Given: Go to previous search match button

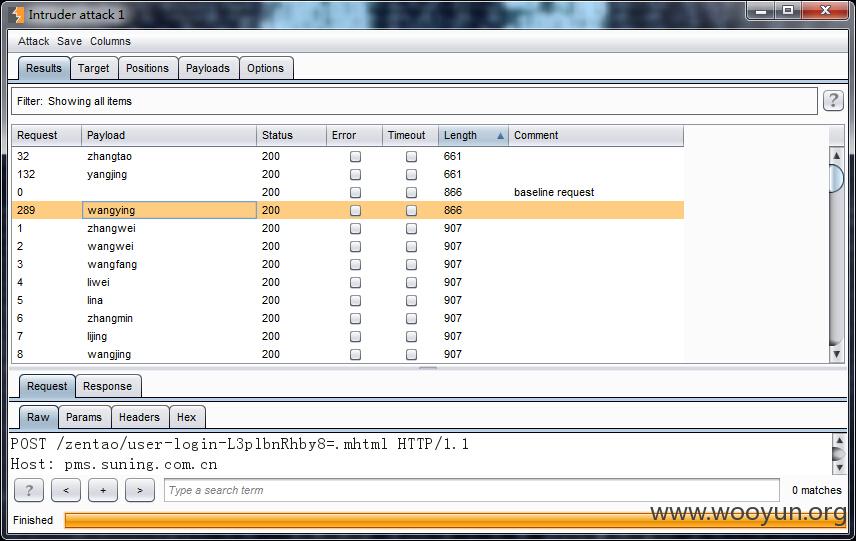Looking at the screenshot, I should (66, 490).
